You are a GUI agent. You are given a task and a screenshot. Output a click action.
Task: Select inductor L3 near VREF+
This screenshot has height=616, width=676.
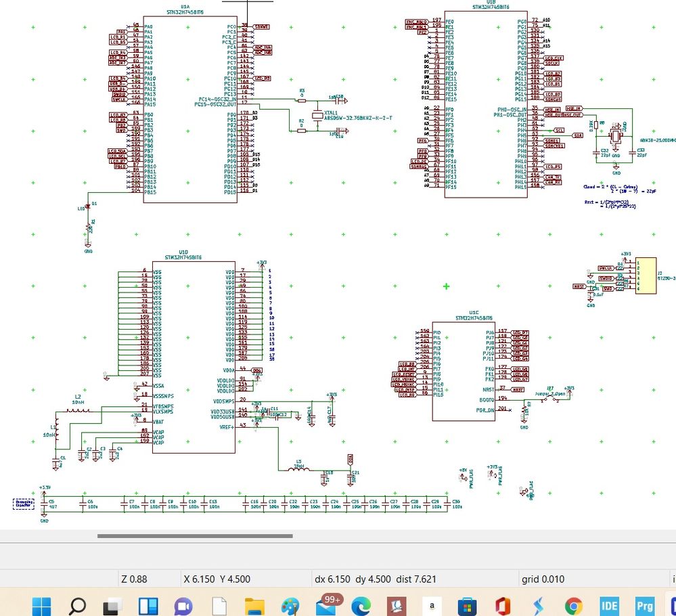click(x=299, y=469)
